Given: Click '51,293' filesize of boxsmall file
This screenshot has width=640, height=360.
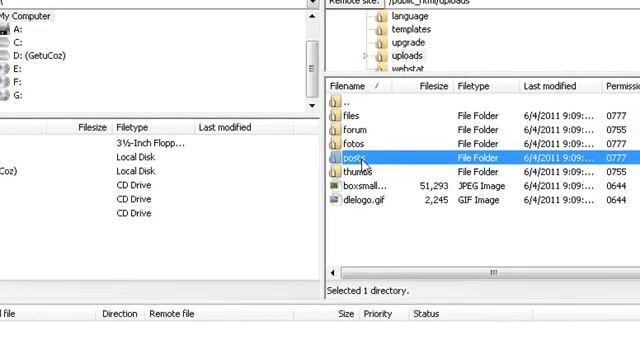Looking at the screenshot, I should point(433,186).
